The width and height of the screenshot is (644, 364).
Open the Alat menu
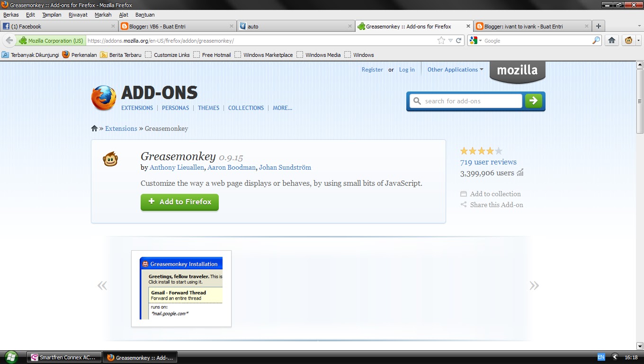(124, 15)
